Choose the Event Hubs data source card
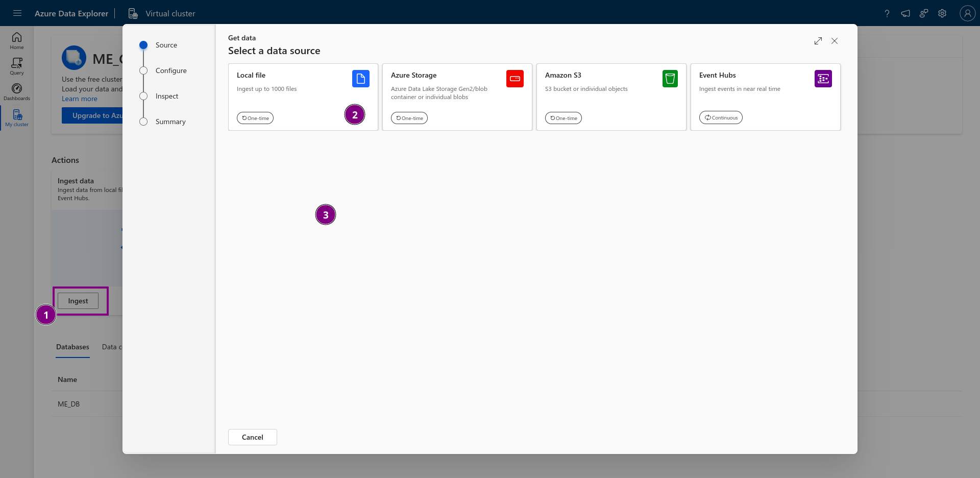The height and width of the screenshot is (478, 980). pyautogui.click(x=766, y=97)
